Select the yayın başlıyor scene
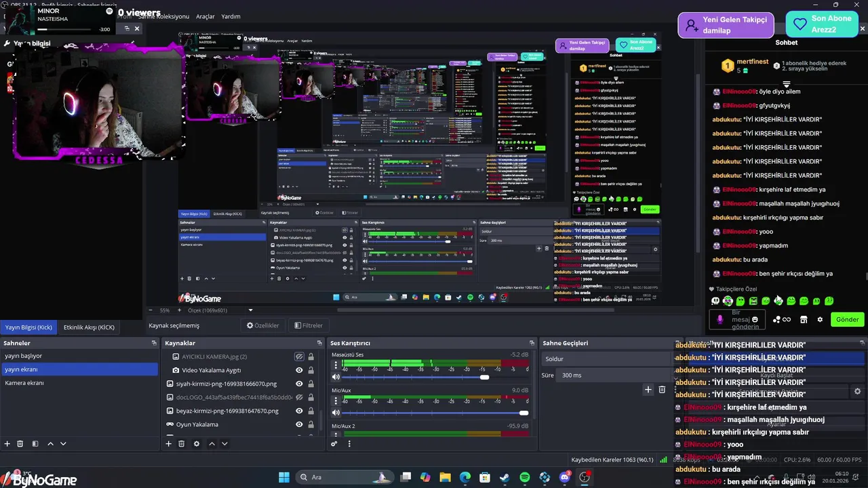868x488 pixels. tap(79, 356)
